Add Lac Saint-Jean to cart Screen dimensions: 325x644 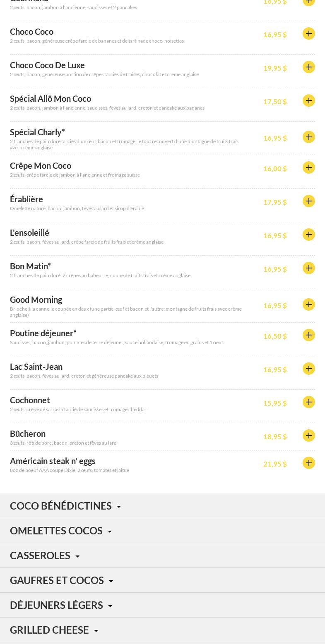coord(309,369)
